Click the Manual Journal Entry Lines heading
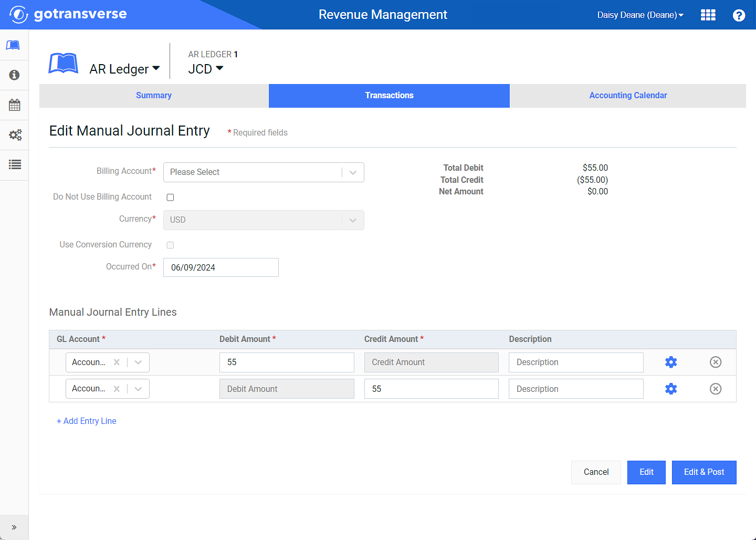 pyautogui.click(x=113, y=312)
